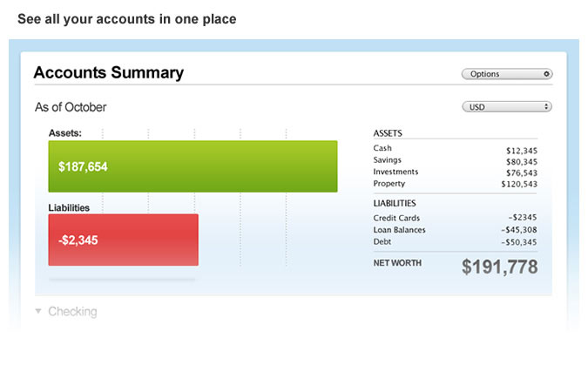Click the Checking section label
The height and width of the screenshot is (392, 588).
click(x=72, y=311)
